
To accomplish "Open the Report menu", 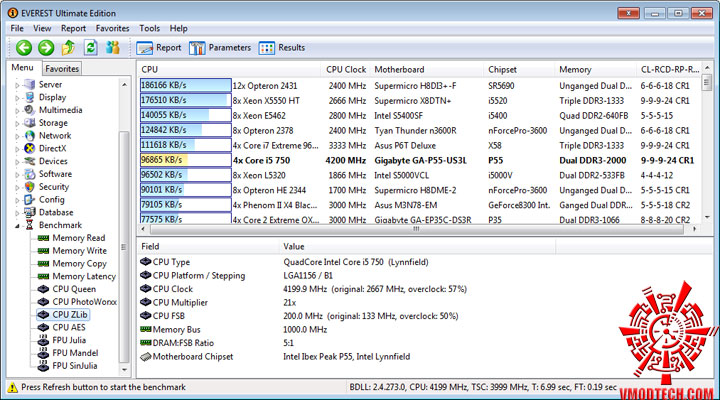I will click(x=73, y=28).
